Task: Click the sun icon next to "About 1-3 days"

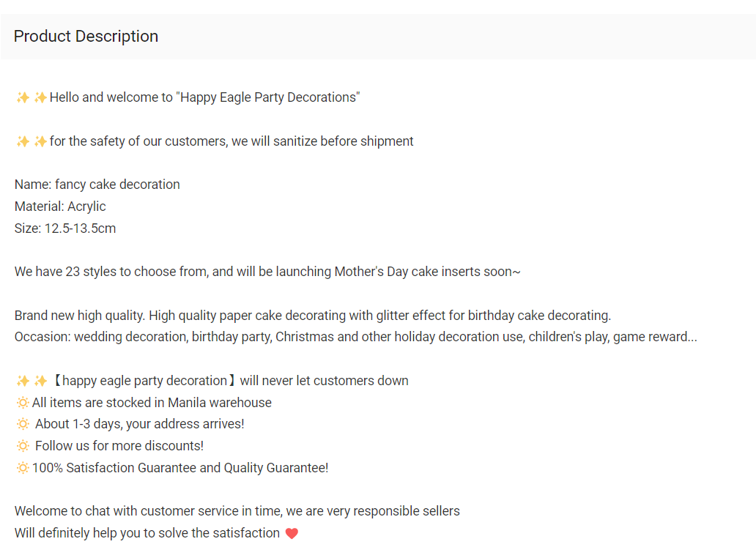Action: pyautogui.click(x=23, y=425)
